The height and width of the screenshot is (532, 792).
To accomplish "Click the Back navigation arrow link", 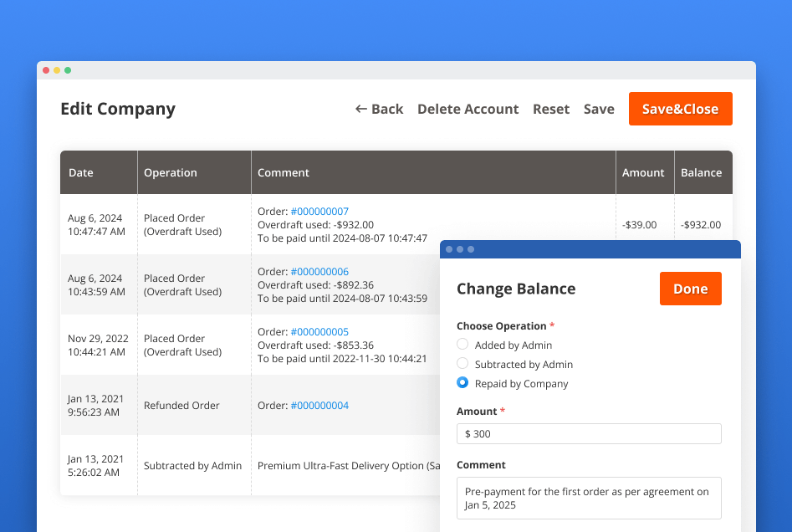I will (379, 109).
